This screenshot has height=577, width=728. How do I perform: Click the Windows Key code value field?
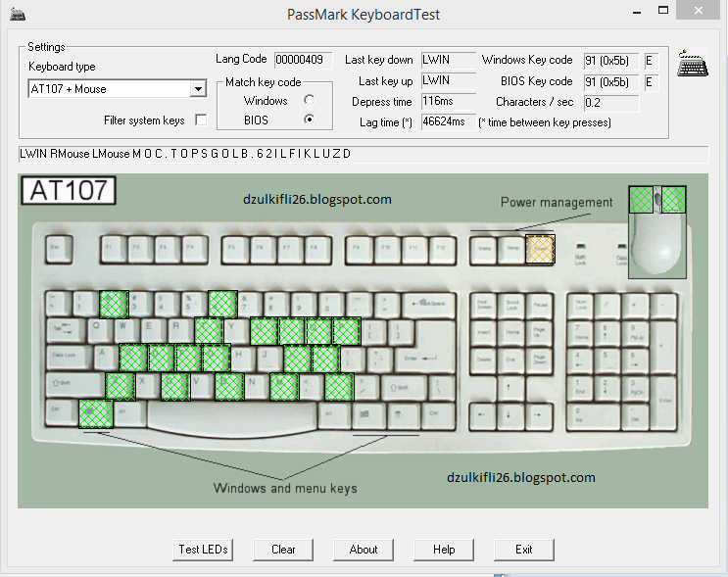click(611, 61)
